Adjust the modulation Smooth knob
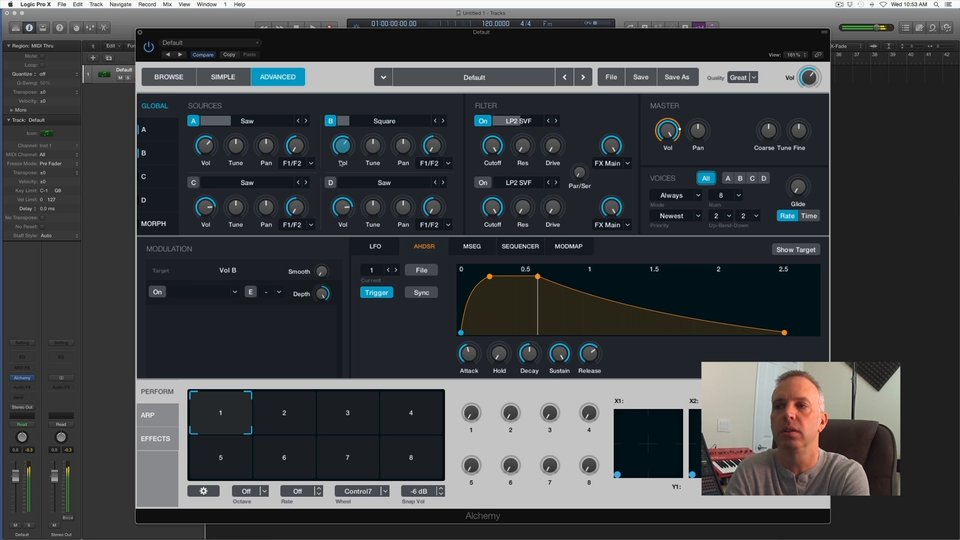Screen dimensions: 960x540 click(x=321, y=271)
